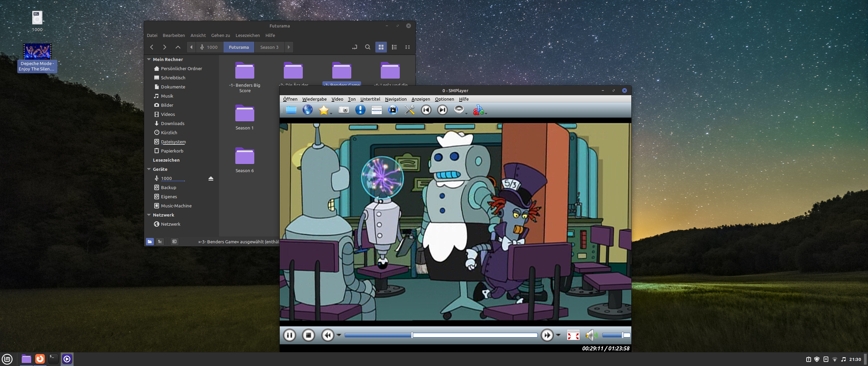
Task: Jump to next playlist item
Action: 442,110
